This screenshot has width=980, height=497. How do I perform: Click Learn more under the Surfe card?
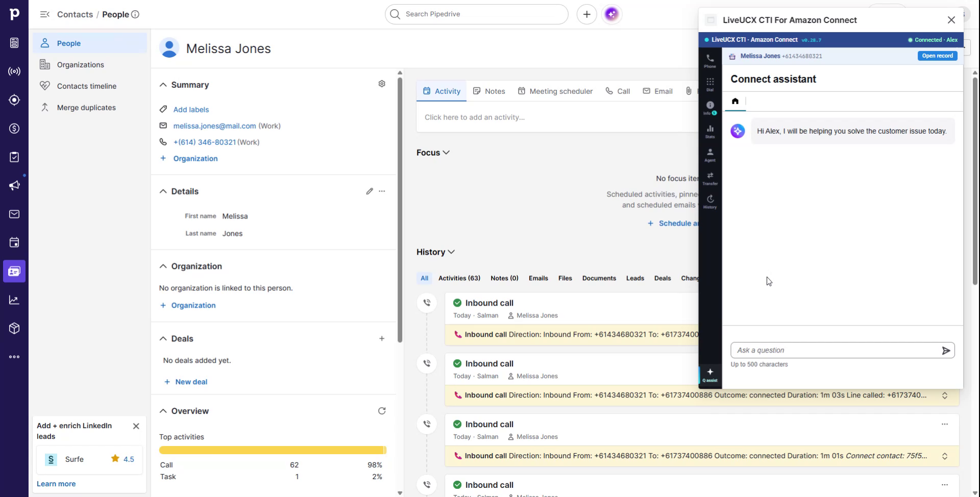[56, 484]
